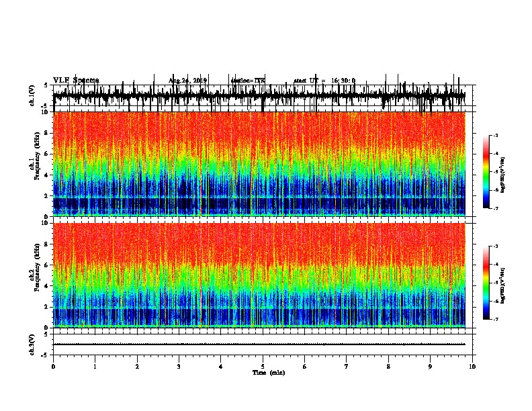
Task: Click the time axis tick label "8"
Action: point(388,367)
